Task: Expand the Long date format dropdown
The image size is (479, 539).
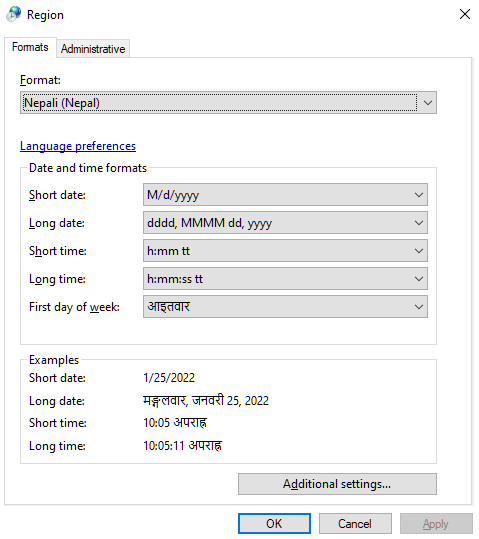Action: pyautogui.click(x=285, y=223)
